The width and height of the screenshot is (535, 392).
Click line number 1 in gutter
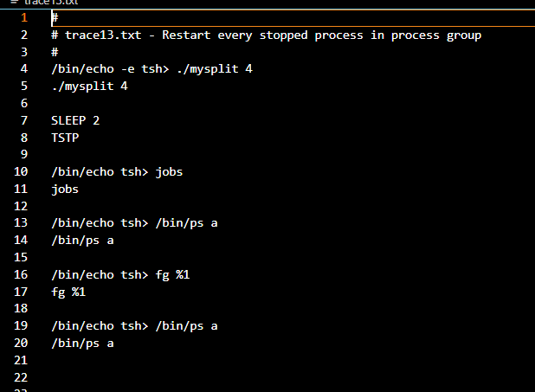(24, 17)
